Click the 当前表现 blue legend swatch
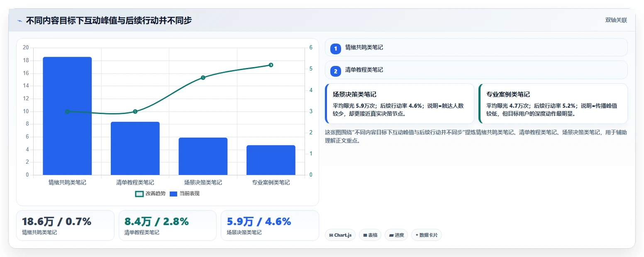 [173, 194]
